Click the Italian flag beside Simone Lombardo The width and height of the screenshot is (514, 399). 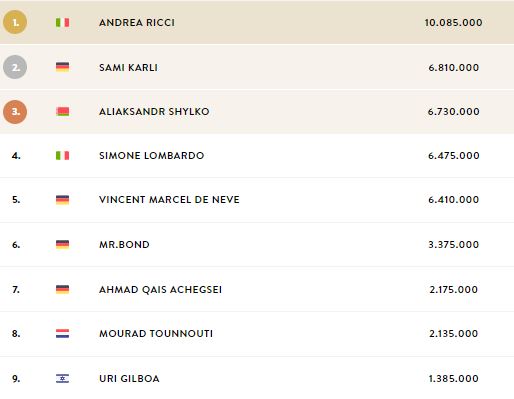coord(62,155)
